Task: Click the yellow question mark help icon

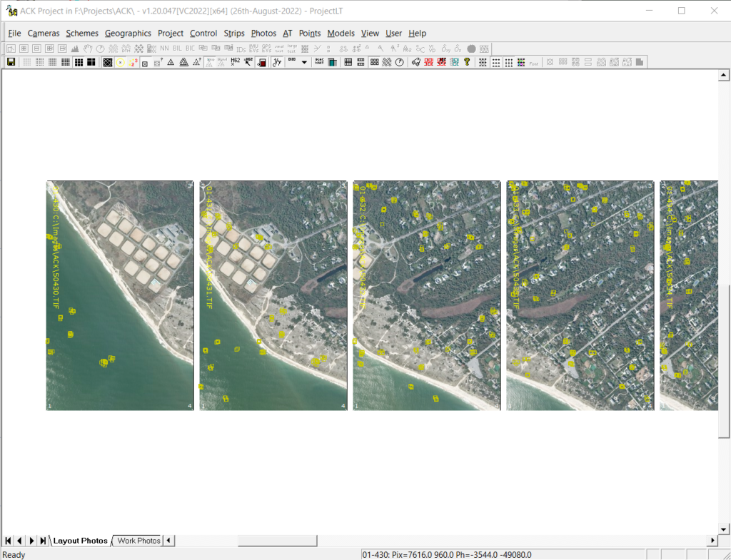Action: 467,62
